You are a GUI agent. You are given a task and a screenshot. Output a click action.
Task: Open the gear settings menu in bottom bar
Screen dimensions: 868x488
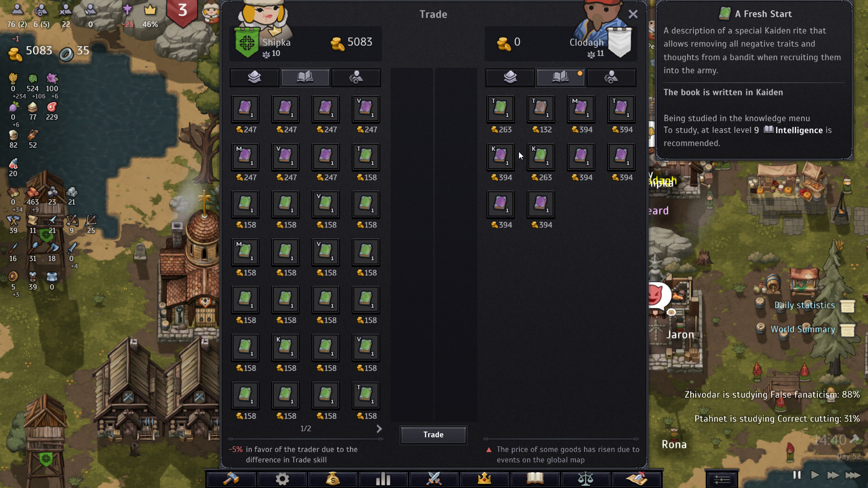(x=282, y=479)
